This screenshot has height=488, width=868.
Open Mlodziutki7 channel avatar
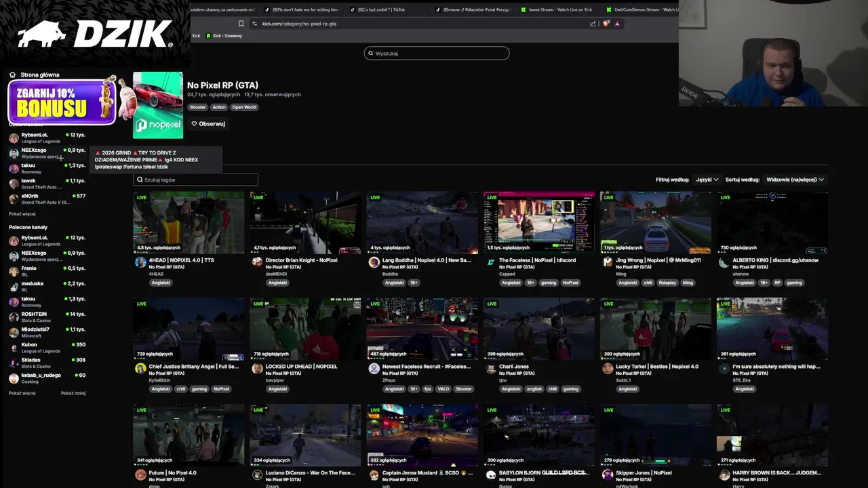(x=14, y=332)
